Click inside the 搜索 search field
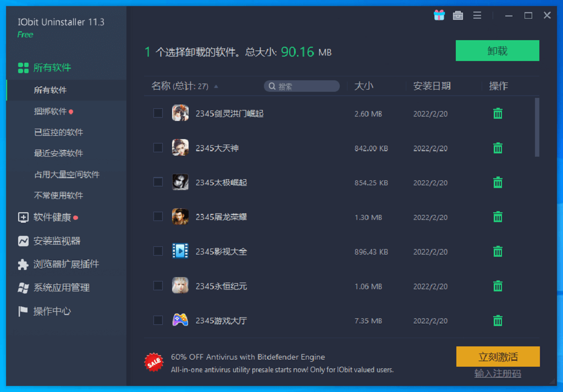The image size is (563, 392). (301, 86)
